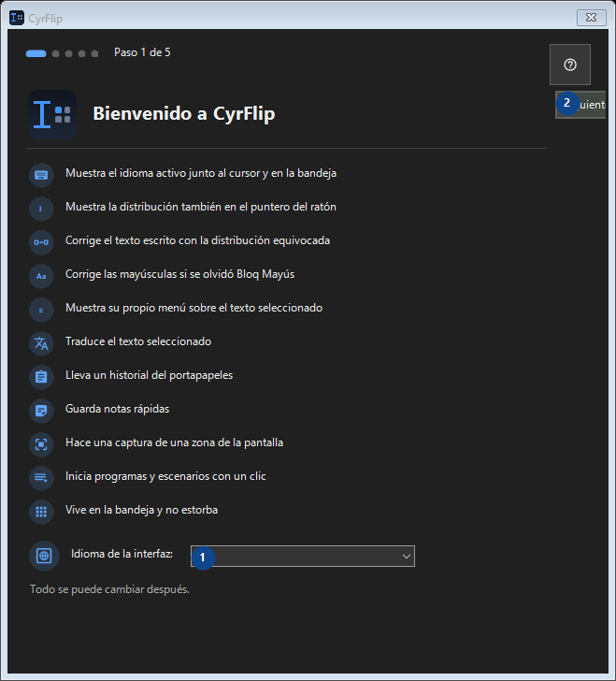Click the wrong-layout correction icon
Viewport: 616px width, 681px height.
pos(41,242)
